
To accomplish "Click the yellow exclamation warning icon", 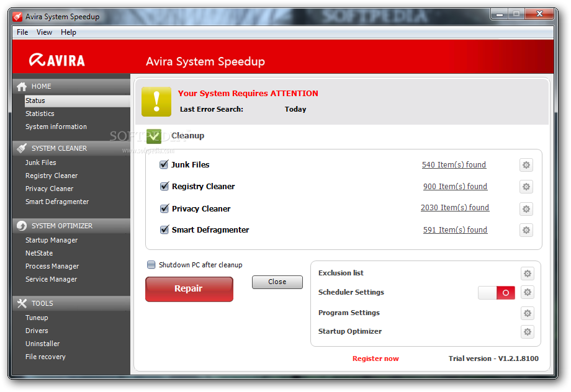I will click(156, 102).
